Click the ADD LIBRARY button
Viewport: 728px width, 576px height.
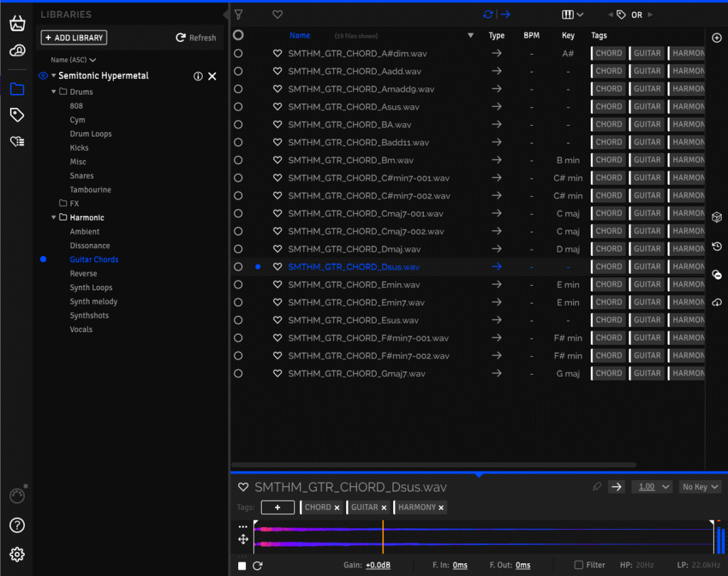(x=74, y=38)
